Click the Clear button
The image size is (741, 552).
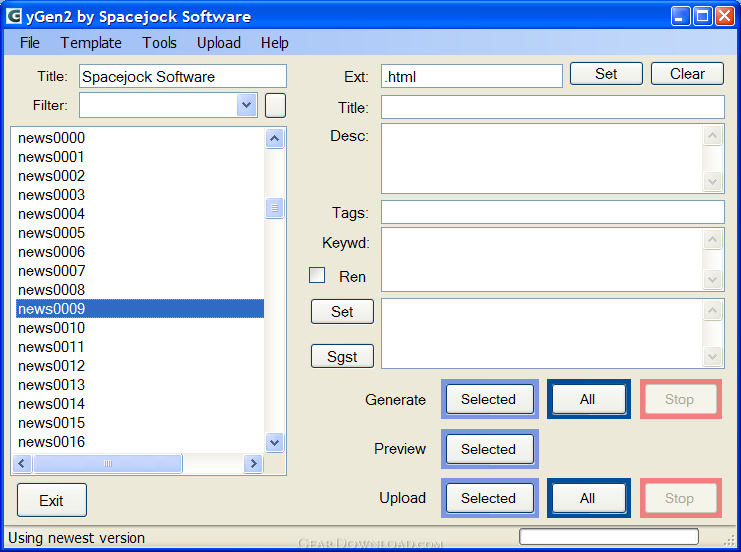tap(687, 74)
